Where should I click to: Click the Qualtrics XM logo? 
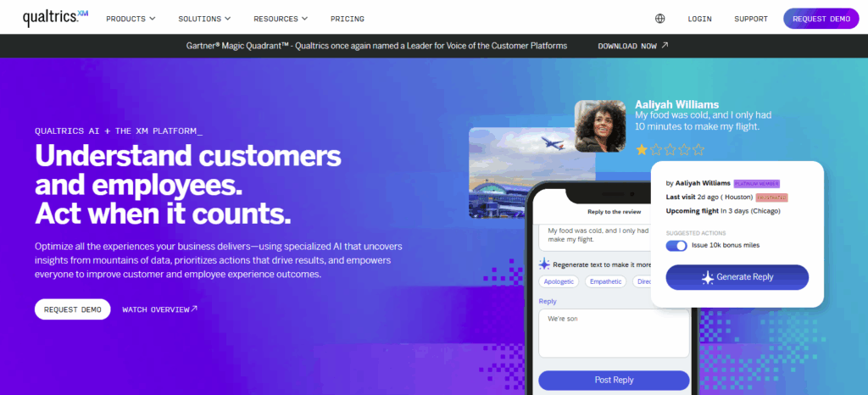55,19
